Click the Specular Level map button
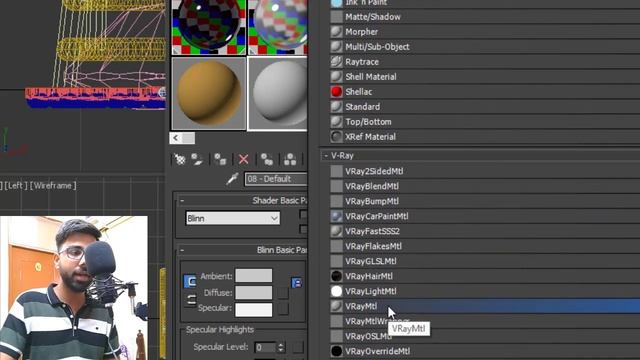640x360 pixels. [x=298, y=347]
